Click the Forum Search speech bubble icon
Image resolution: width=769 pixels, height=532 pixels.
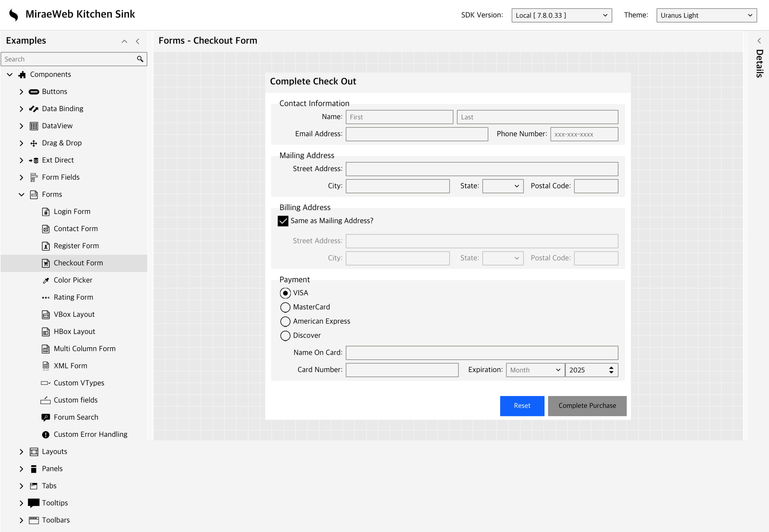46,417
